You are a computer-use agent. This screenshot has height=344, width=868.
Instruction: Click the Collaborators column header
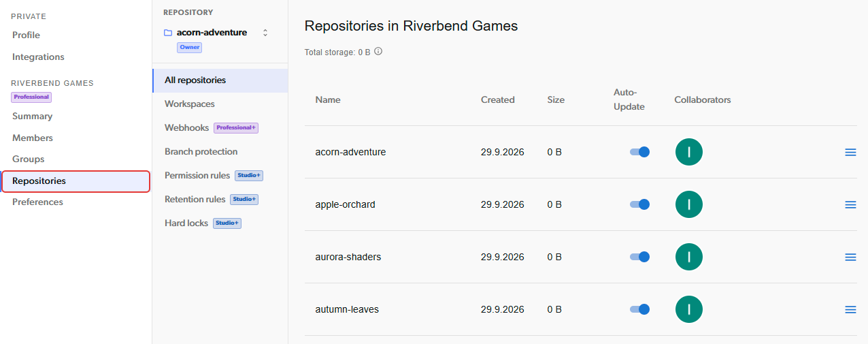(x=703, y=99)
